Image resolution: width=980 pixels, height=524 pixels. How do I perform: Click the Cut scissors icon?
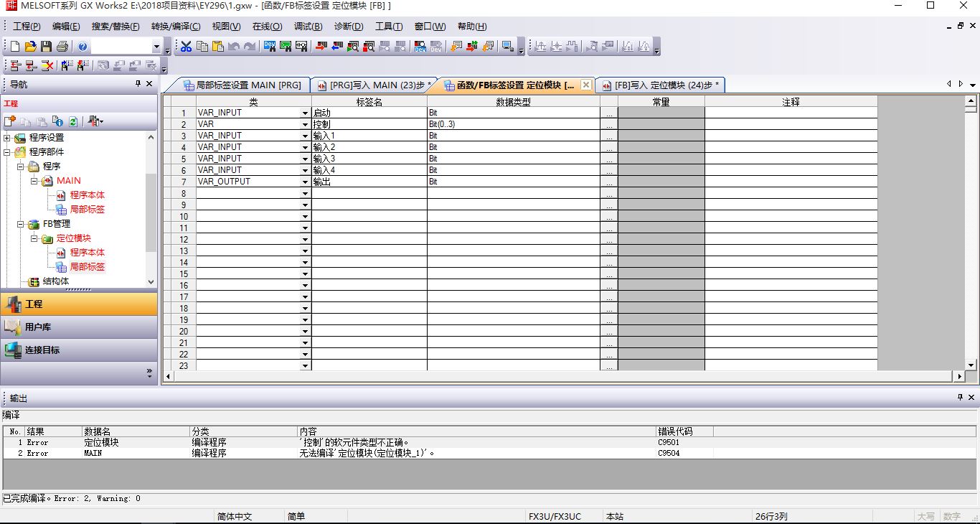point(186,47)
